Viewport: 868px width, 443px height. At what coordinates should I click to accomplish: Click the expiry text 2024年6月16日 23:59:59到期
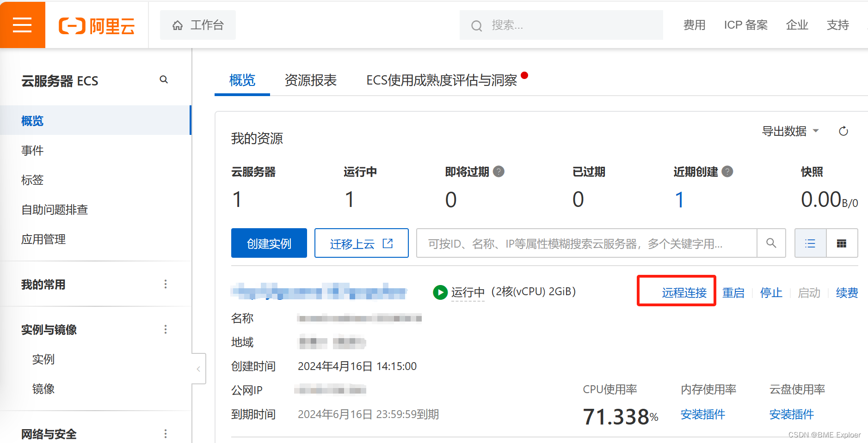tap(368, 414)
